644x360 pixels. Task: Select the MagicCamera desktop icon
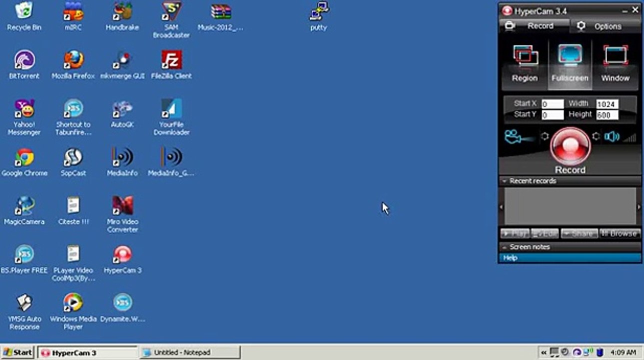[x=24, y=210]
